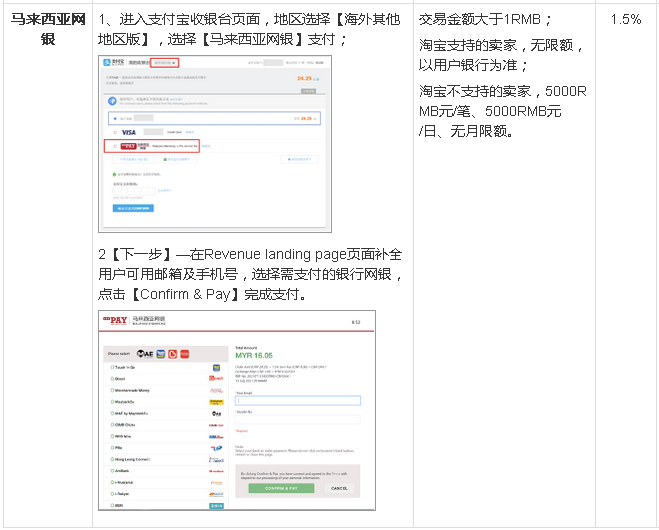659x530 pixels.
Task: Click the Your Email input field
Action: [x=296, y=401]
